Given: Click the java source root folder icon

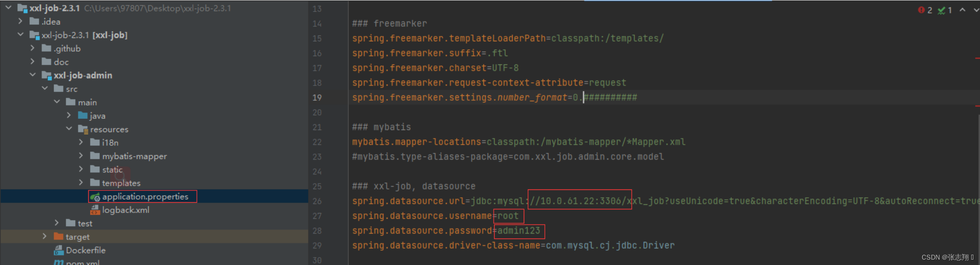Looking at the screenshot, I should [x=83, y=116].
